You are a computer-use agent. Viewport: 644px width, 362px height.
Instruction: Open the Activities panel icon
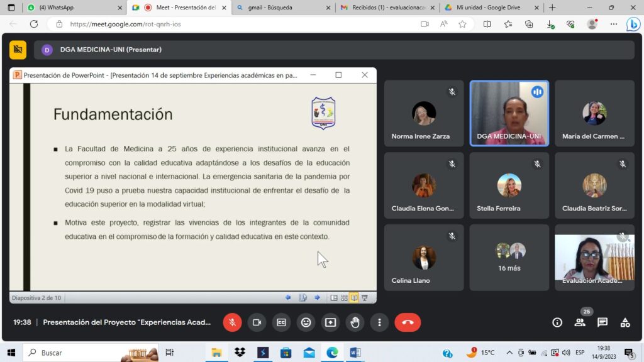(x=625, y=322)
